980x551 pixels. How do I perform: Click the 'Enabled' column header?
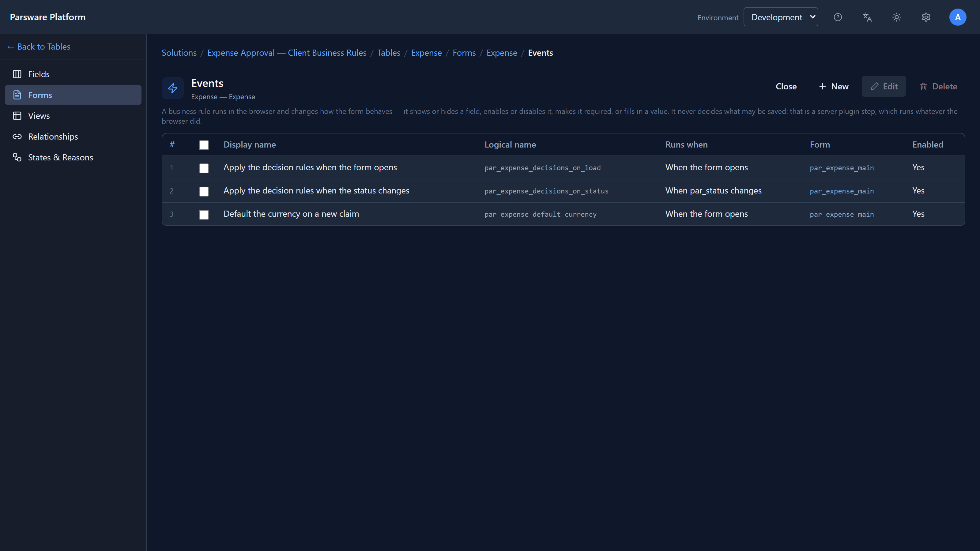coord(928,144)
